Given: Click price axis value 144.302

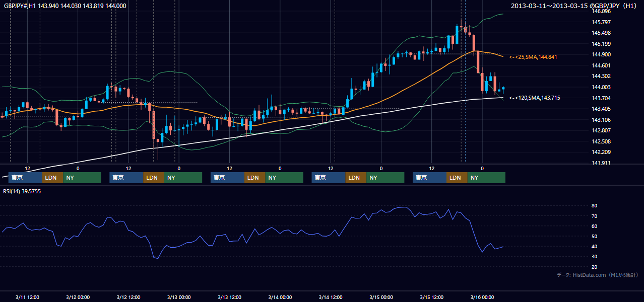Looking at the screenshot, I should pyautogui.click(x=602, y=76).
